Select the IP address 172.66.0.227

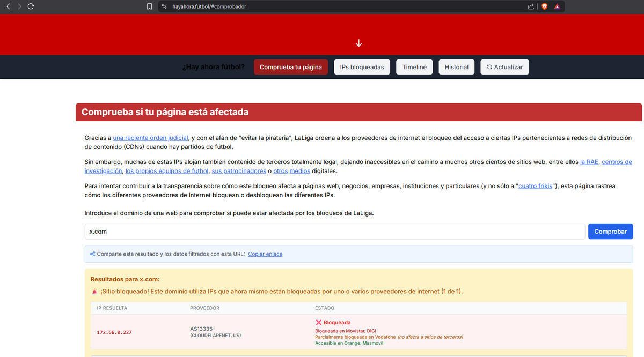click(x=114, y=332)
